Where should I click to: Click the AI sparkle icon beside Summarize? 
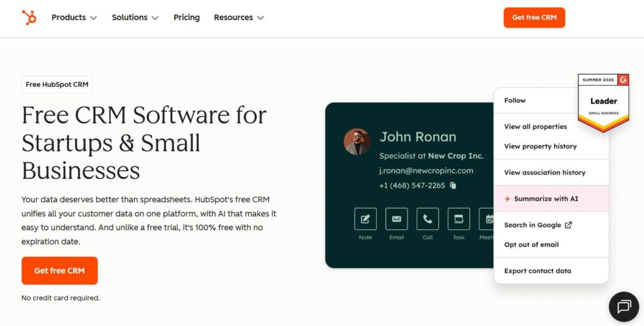tap(508, 199)
